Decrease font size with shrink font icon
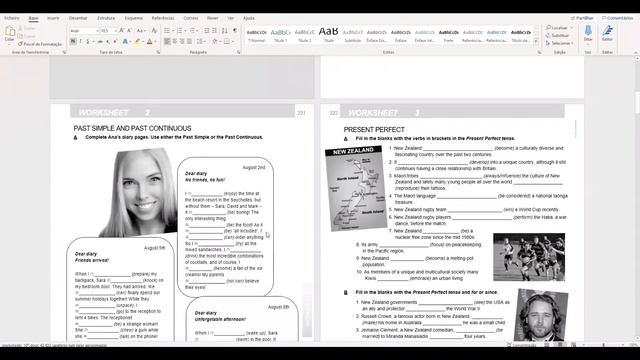Image resolution: width=640 pixels, height=360 pixels. pyautogui.click(x=129, y=31)
